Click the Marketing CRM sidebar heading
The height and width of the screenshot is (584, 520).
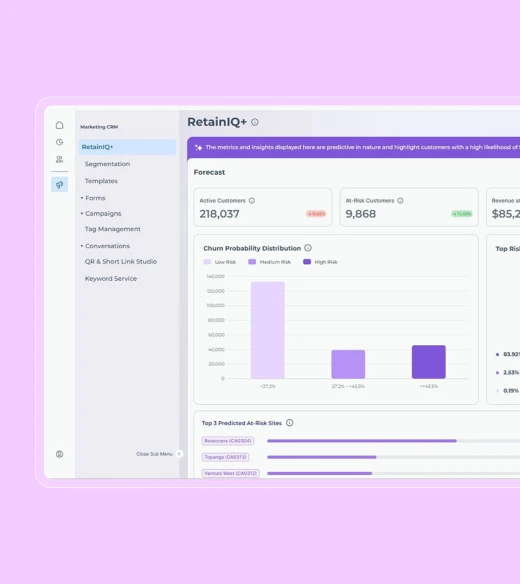pos(99,127)
